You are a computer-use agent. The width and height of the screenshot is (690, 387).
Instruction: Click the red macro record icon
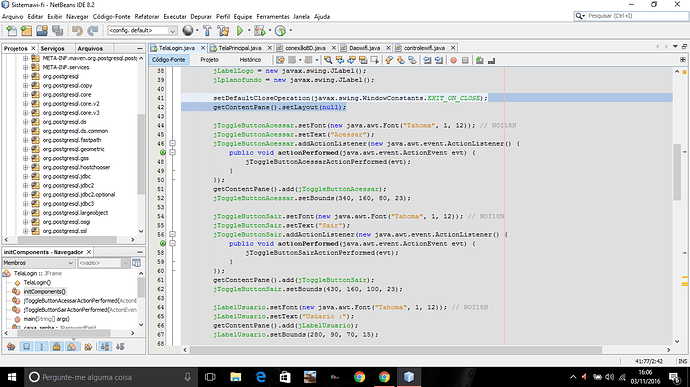click(x=453, y=60)
